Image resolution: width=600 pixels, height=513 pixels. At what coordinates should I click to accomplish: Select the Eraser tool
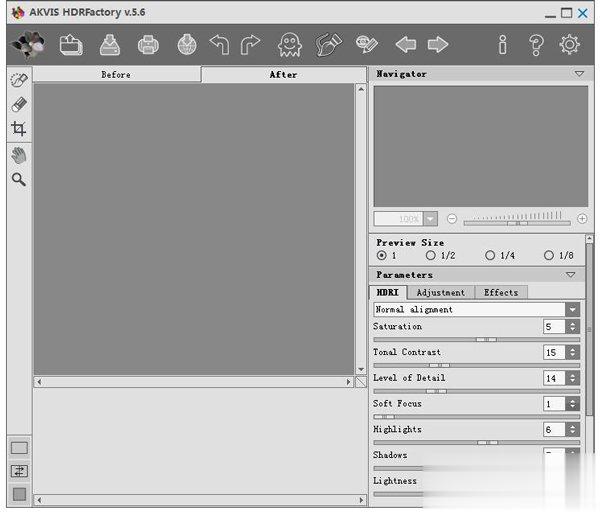(x=19, y=104)
